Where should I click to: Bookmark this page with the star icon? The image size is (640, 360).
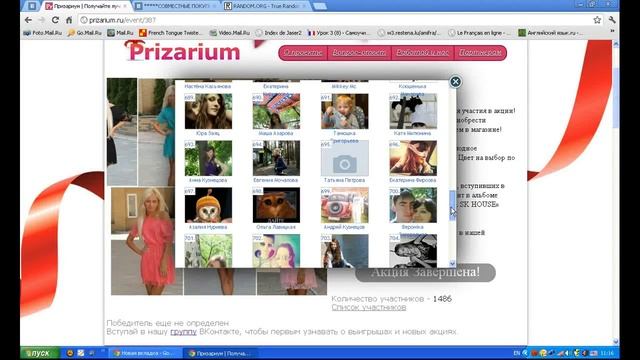597,20
